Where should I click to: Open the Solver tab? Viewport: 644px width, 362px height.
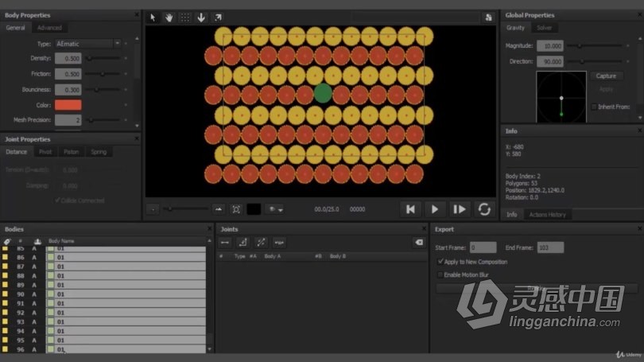pos(544,28)
